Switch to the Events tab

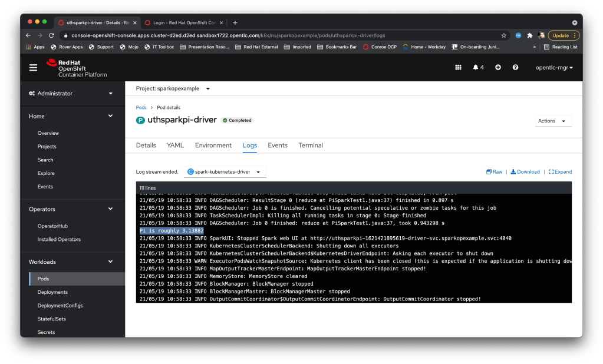(x=277, y=145)
